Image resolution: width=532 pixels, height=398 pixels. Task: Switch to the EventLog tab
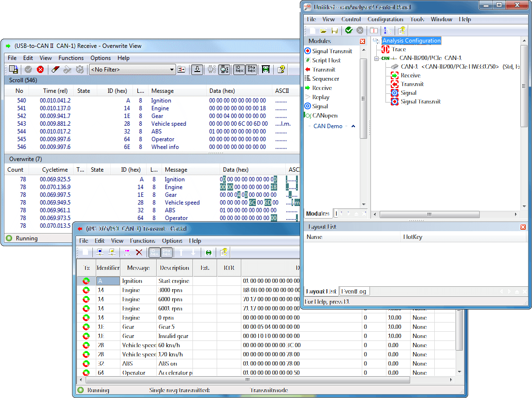coord(353,292)
